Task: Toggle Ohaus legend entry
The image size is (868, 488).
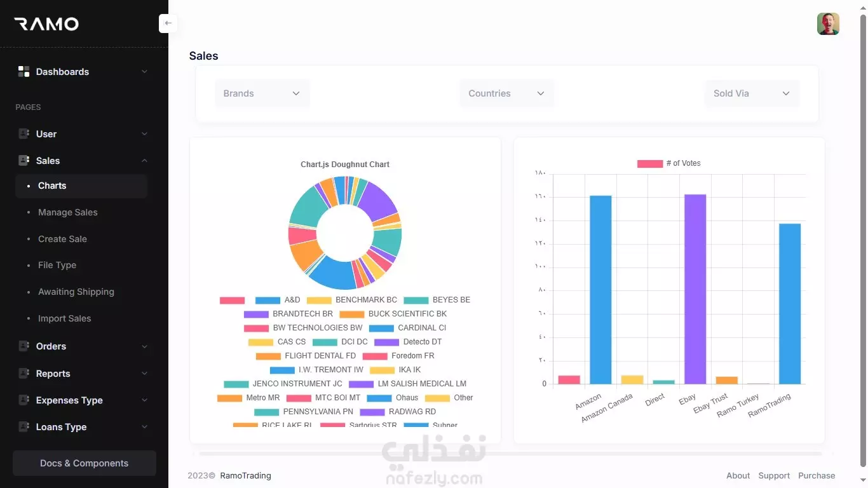Action: 393,398
